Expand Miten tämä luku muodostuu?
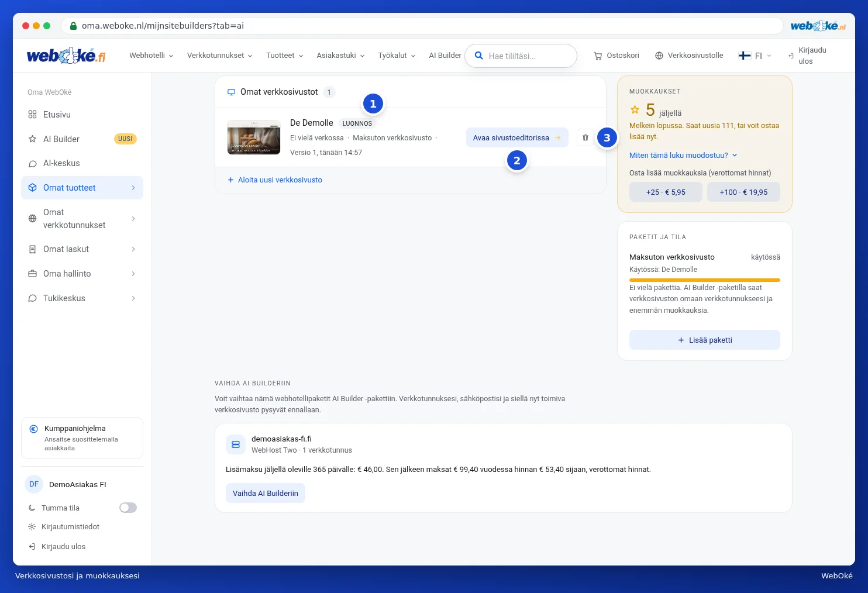 [683, 155]
